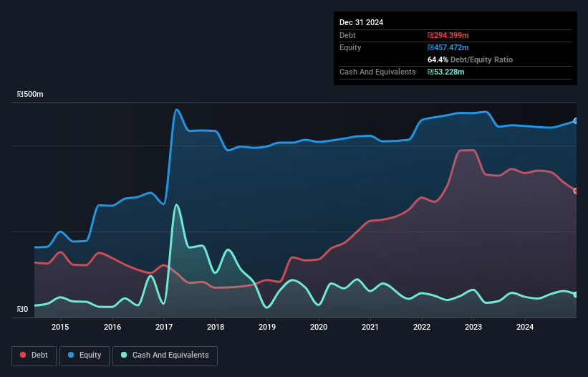Select the Debt line end marker
The width and height of the screenshot is (588, 377).
tap(576, 191)
